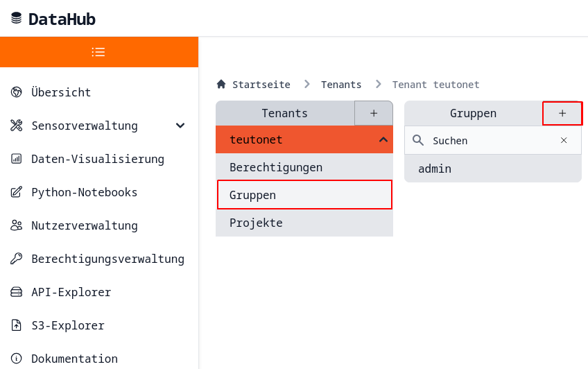Click the Daten-Visualisierung chart icon
Screen dimensions: 588x369
(17, 159)
